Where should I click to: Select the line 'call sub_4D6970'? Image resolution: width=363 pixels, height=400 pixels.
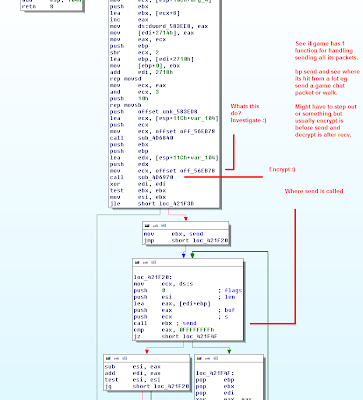(x=142, y=177)
